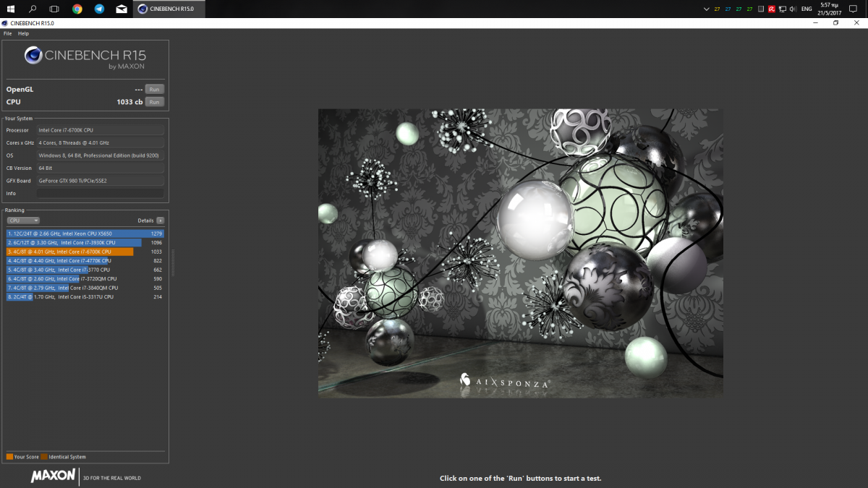This screenshot has height=488, width=868.
Task: Click the MAXON logo at the bottom
Action: (53, 476)
